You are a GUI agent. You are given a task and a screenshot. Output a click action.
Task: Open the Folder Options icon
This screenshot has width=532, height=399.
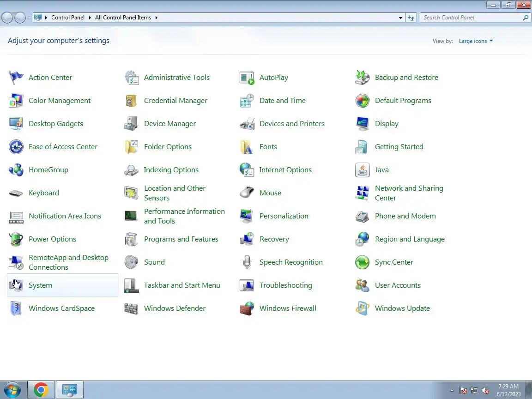click(131, 147)
